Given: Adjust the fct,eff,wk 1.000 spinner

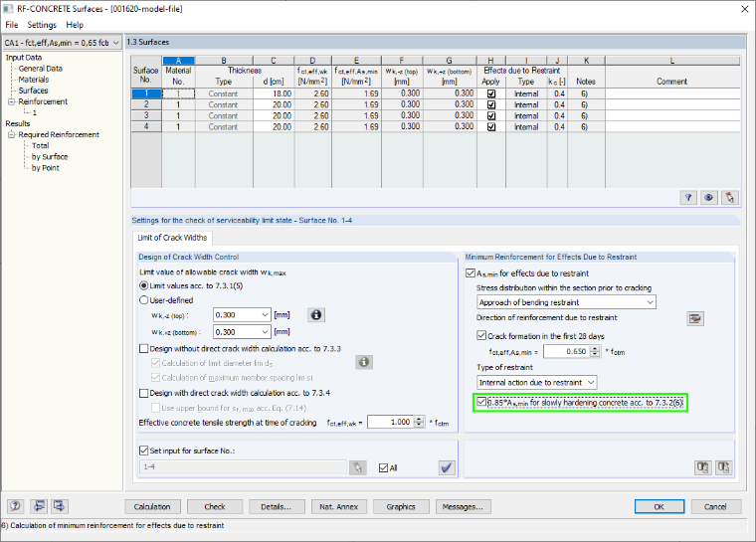Looking at the screenshot, I should [419, 422].
